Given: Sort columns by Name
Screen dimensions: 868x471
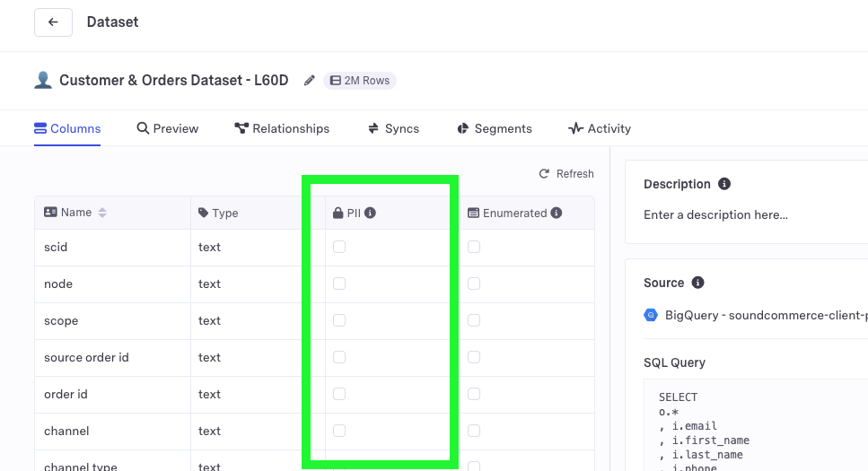Looking at the screenshot, I should point(101,213).
